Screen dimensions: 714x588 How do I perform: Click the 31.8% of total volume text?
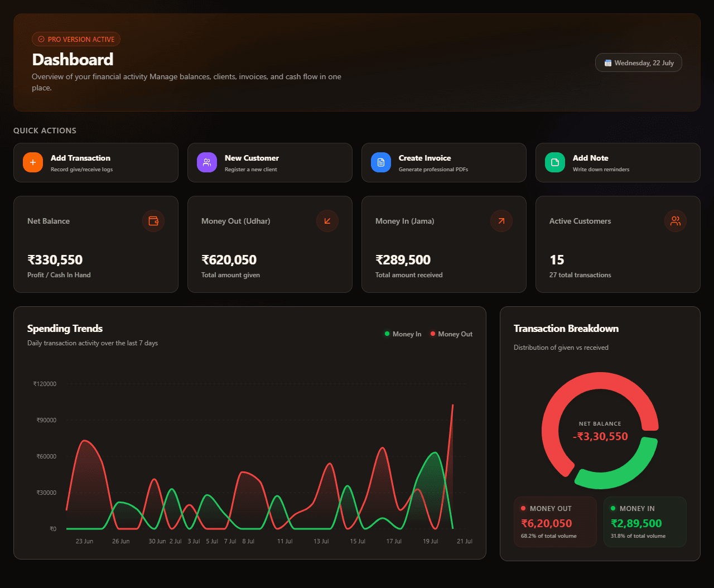coord(638,536)
